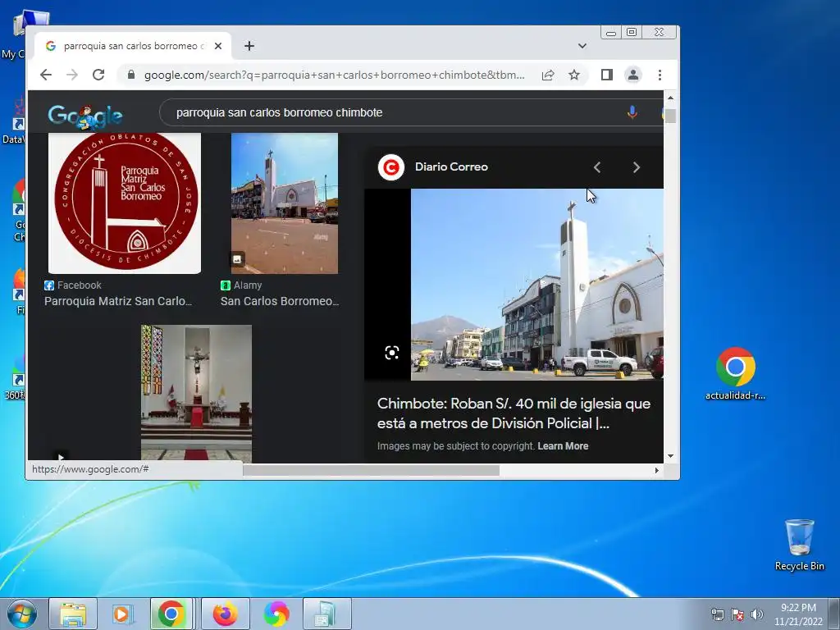
Task: Open the large Diario Correo church photo
Action: coord(536,285)
